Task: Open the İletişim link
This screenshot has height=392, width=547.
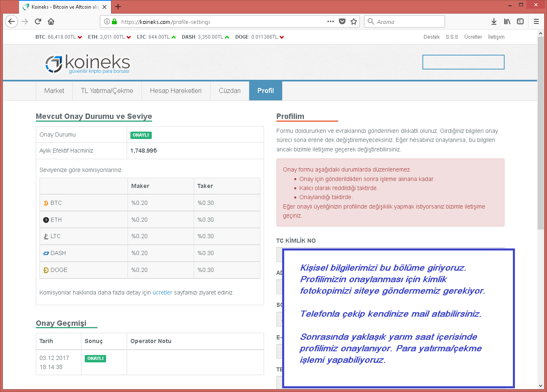Action: (496, 37)
